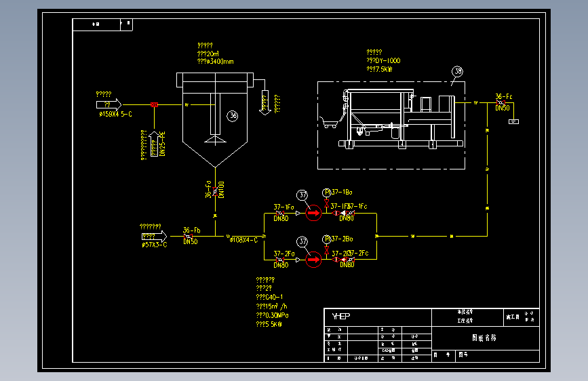The image size is (588, 381).
Task: Select the ø159X4 5-C pipe label
Action: (115, 114)
